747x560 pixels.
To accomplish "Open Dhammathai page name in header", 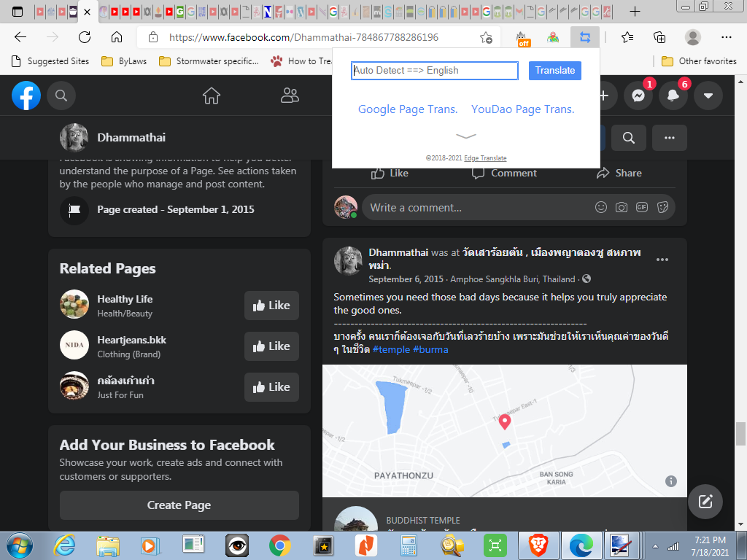I will tap(131, 138).
